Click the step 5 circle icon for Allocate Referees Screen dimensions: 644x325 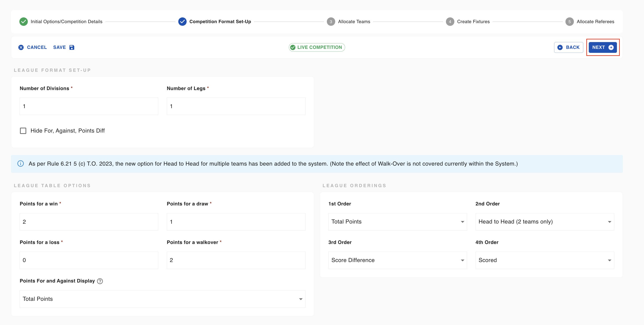tap(569, 22)
